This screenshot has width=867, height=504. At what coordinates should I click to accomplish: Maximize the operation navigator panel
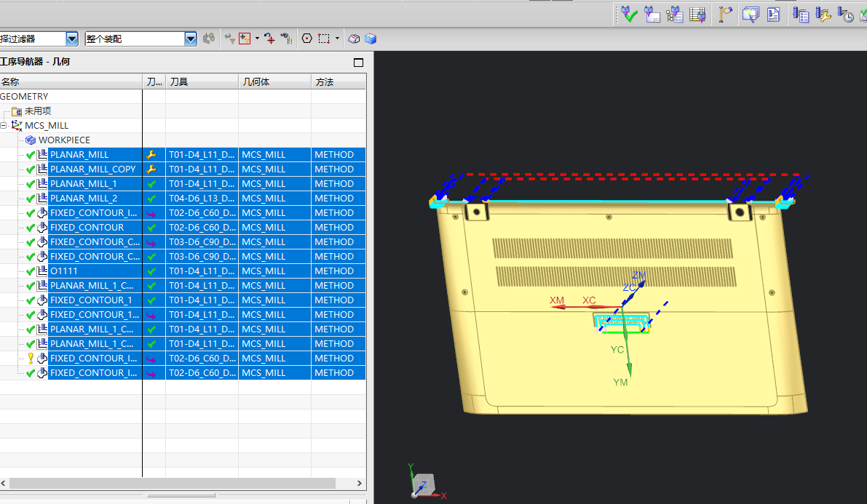[358, 63]
